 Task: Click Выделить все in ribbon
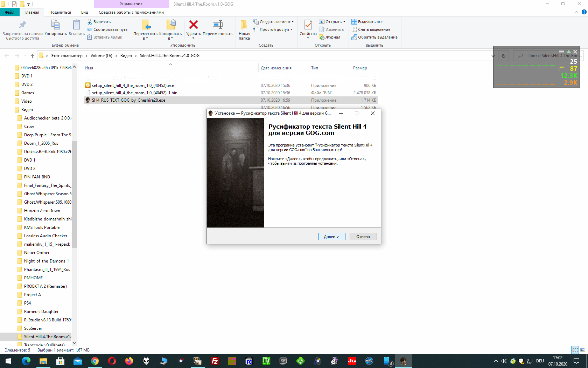coord(367,22)
